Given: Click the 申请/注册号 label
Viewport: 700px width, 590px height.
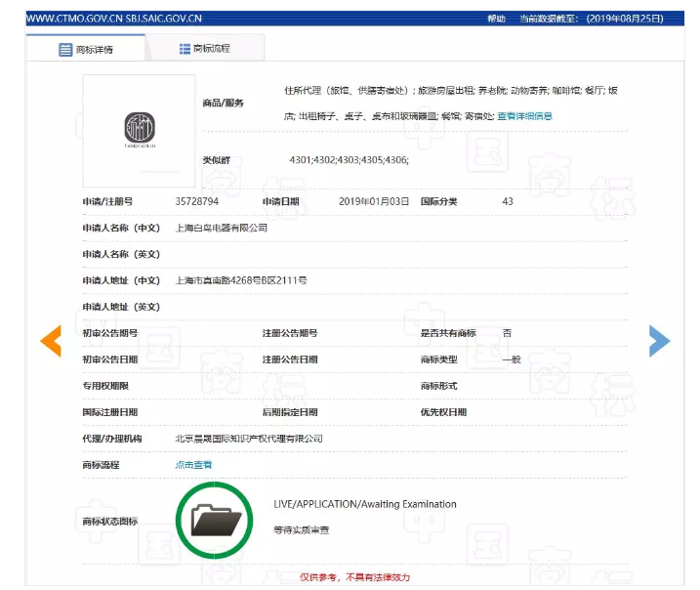Looking at the screenshot, I should click(107, 201).
